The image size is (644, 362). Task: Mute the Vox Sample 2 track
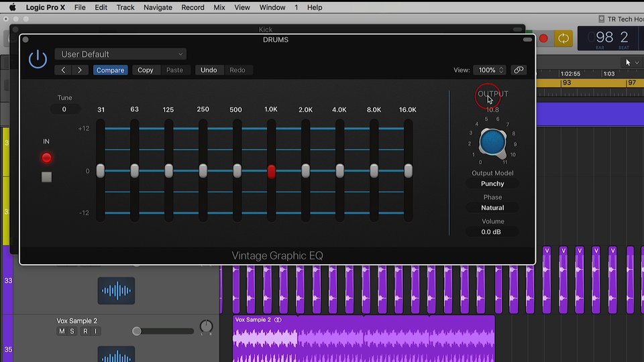(x=62, y=331)
